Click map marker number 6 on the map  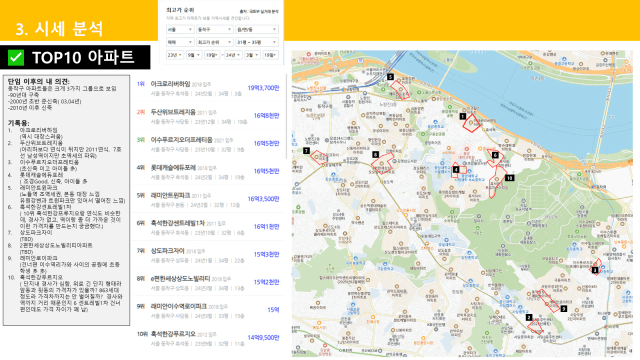pos(495,155)
